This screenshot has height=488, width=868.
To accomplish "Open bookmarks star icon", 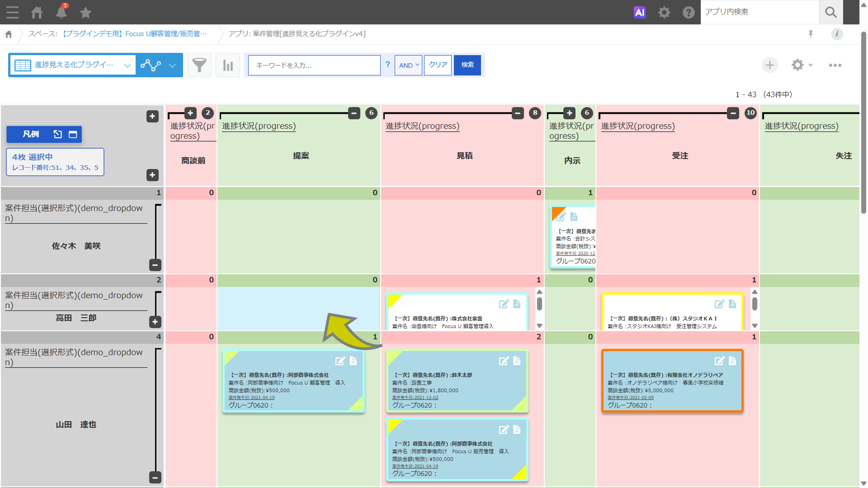I will tap(86, 12).
